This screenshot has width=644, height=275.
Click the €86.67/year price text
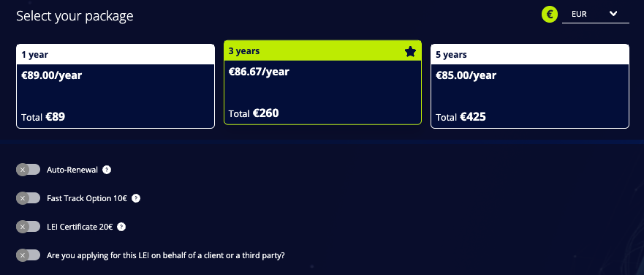coord(259,72)
